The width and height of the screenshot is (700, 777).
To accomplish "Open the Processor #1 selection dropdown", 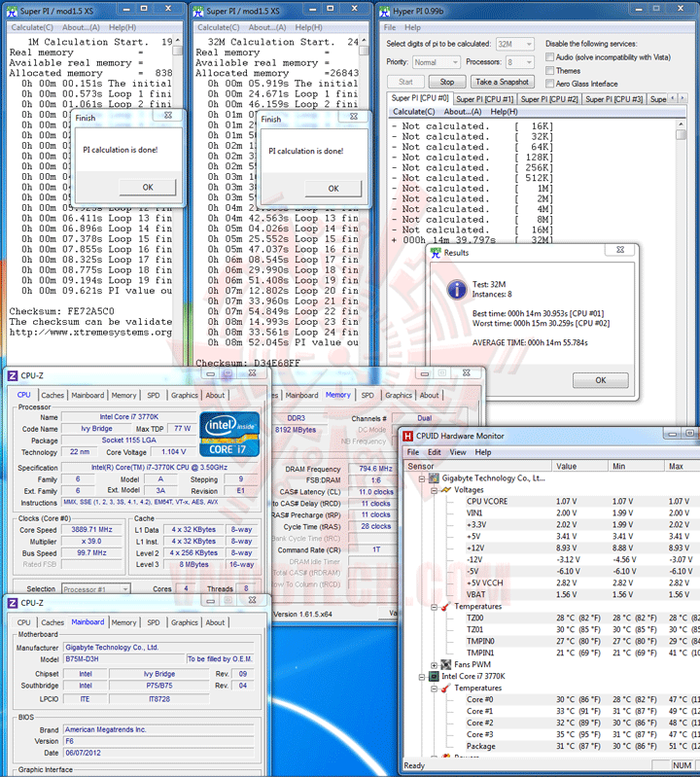I will [96, 589].
